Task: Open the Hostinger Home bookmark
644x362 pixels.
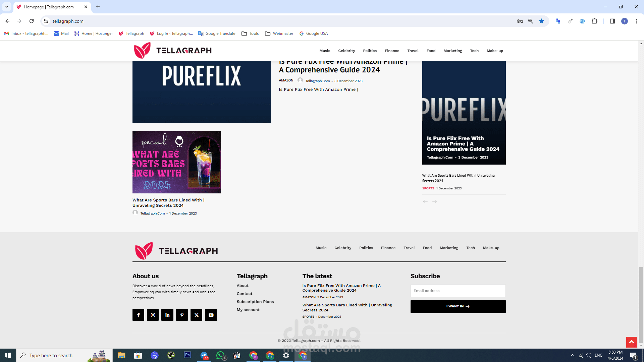Action: click(94, 34)
